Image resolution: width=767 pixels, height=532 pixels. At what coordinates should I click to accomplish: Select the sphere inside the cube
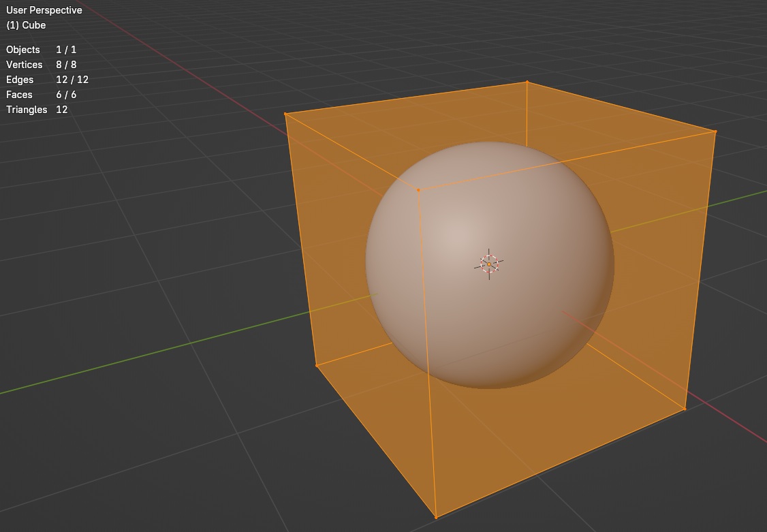pyautogui.click(x=490, y=266)
